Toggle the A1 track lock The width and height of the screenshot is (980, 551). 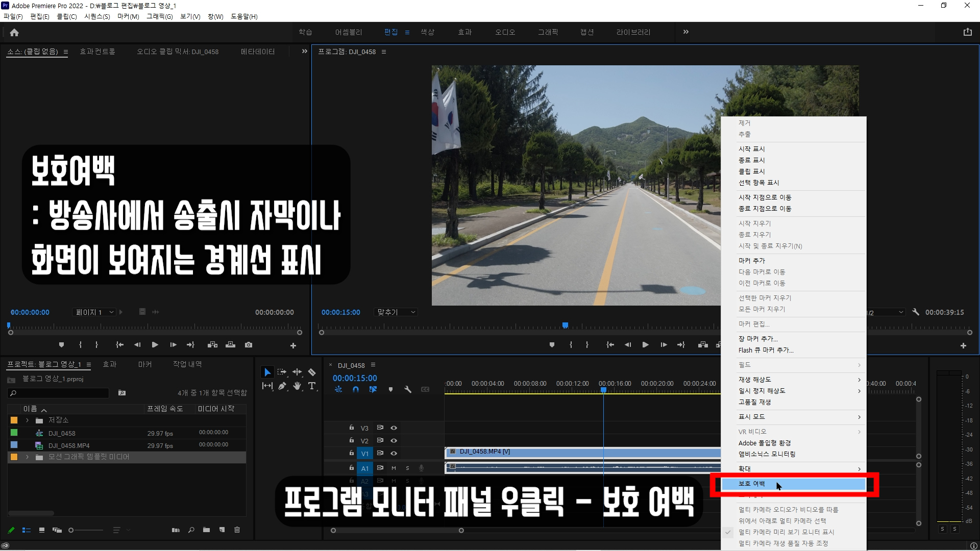[x=351, y=468]
